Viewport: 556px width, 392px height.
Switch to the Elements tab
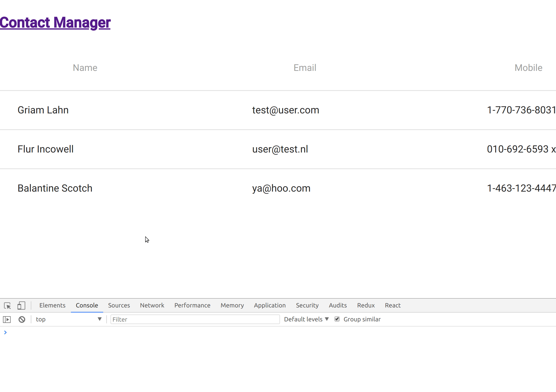pyautogui.click(x=52, y=305)
